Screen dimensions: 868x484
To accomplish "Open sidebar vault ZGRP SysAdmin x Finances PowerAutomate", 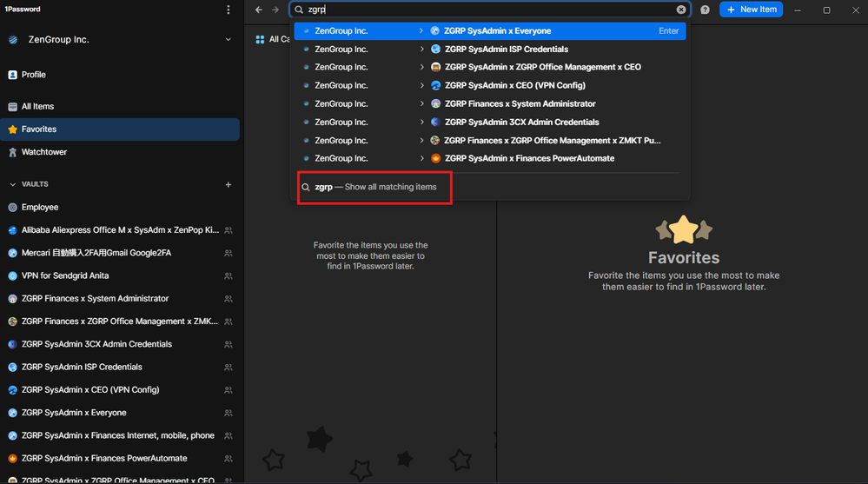I will click(x=120, y=458).
